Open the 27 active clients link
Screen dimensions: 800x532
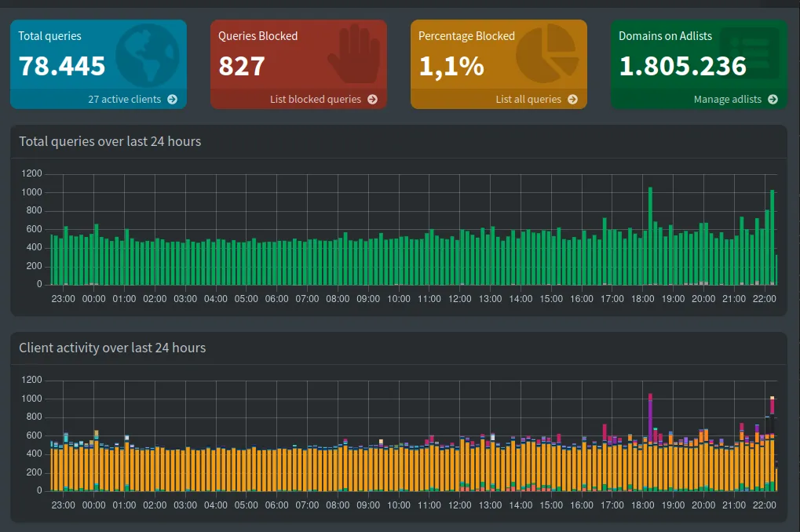pos(123,100)
